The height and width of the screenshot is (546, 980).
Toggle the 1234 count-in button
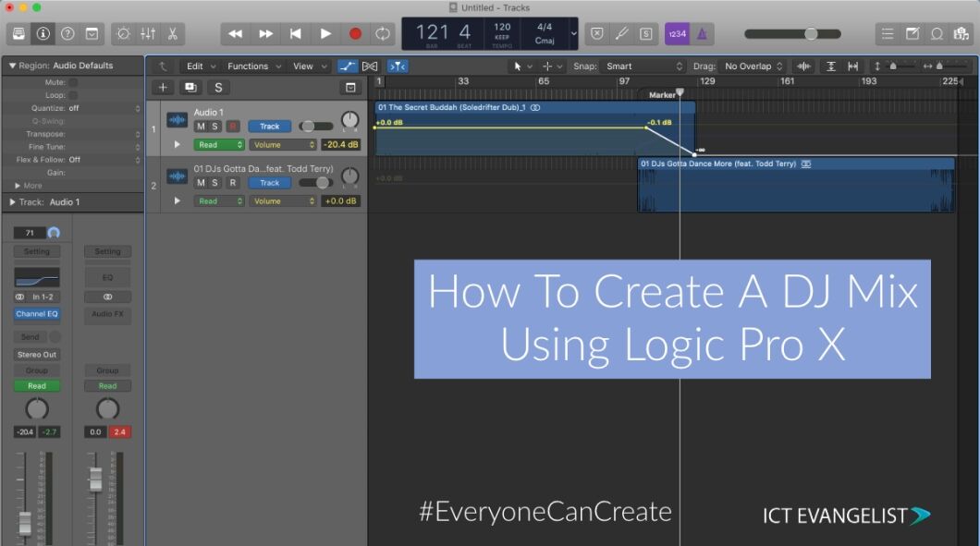tap(677, 33)
